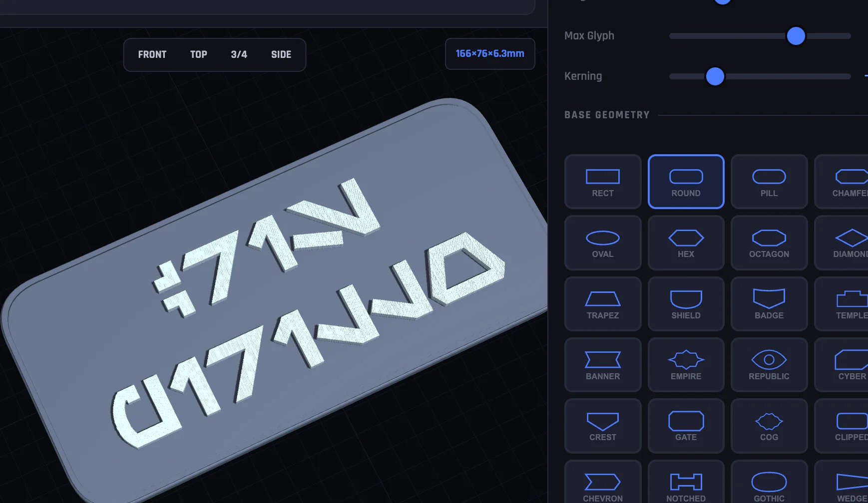Select the OCTAGON base shape
Viewport: 868px width, 503px height.
(769, 243)
